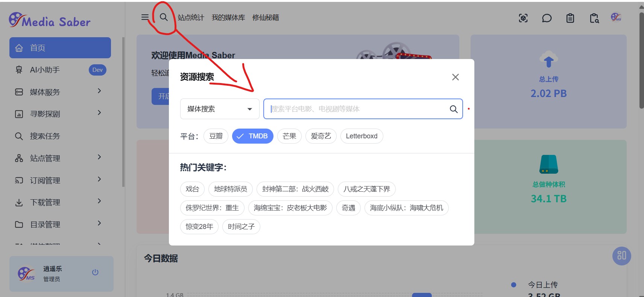Click the sidebar scrollbar

coord(123,112)
